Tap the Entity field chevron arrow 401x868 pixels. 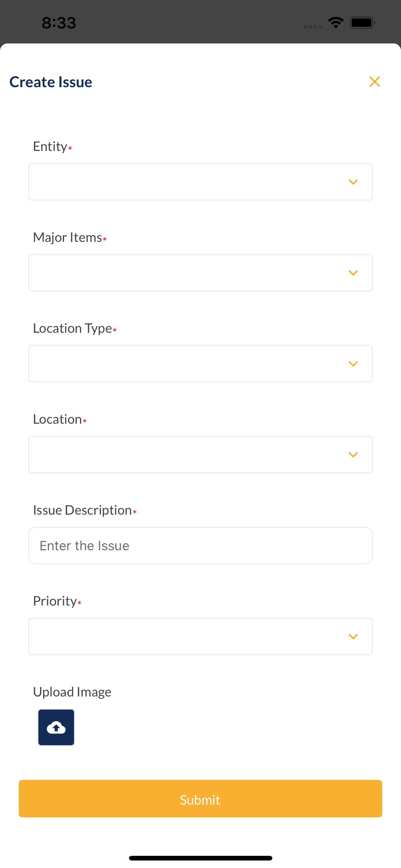pos(353,182)
